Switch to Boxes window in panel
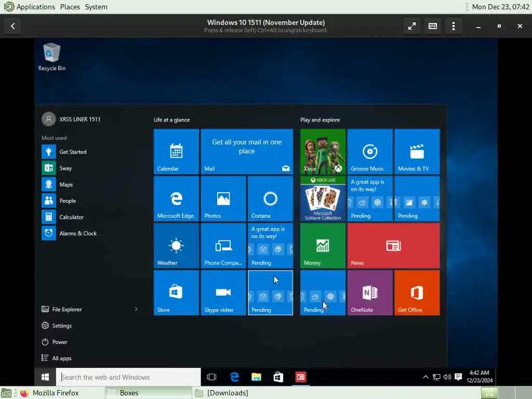Image resolution: width=532 pixels, height=399 pixels. (148, 393)
